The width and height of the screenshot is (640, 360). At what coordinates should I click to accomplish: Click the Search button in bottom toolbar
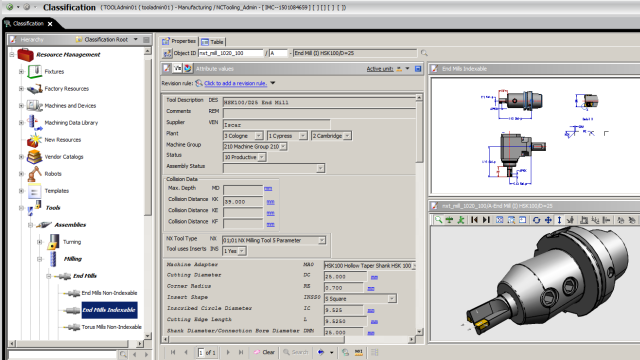pos(296,352)
